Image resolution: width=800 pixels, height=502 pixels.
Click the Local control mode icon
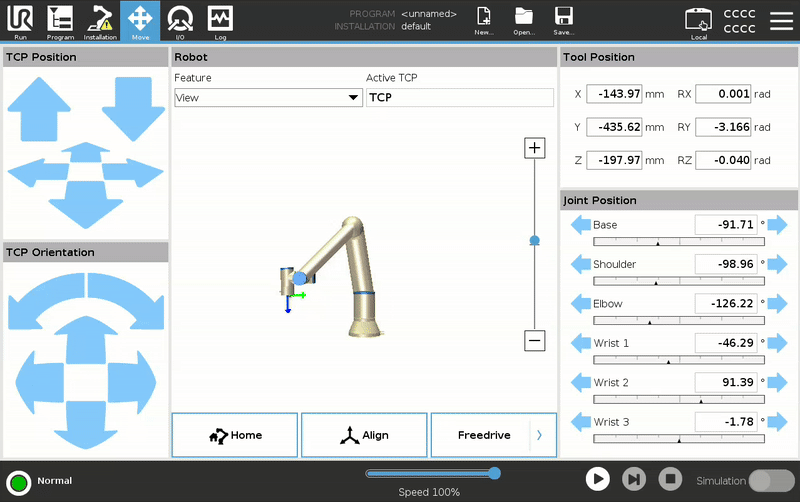pos(699,20)
